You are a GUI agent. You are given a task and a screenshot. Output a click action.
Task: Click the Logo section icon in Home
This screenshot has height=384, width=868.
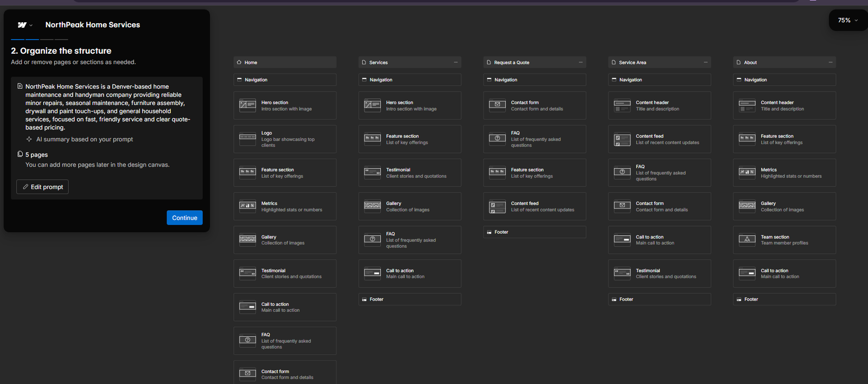click(247, 139)
